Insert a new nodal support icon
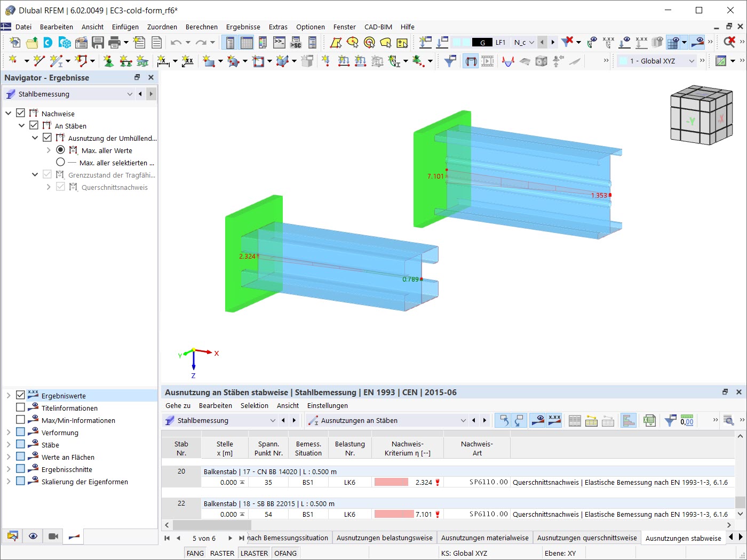Image resolution: width=747 pixels, height=560 pixels. 108,61
